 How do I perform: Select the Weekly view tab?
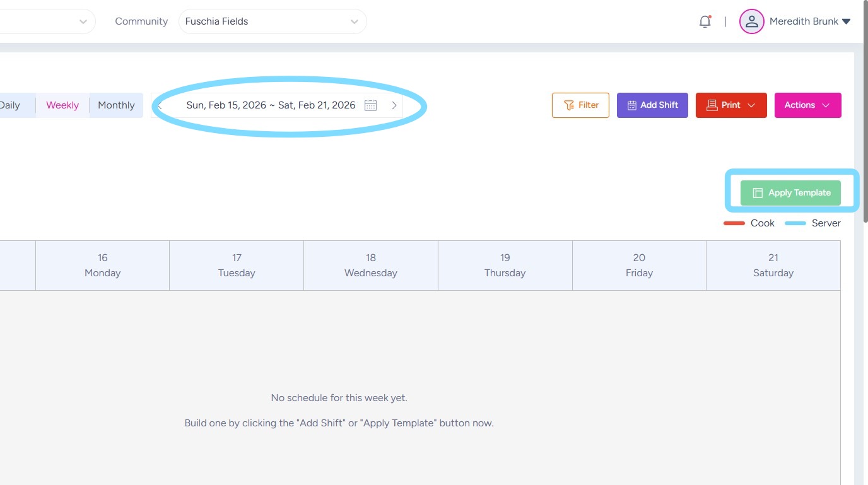(62, 105)
